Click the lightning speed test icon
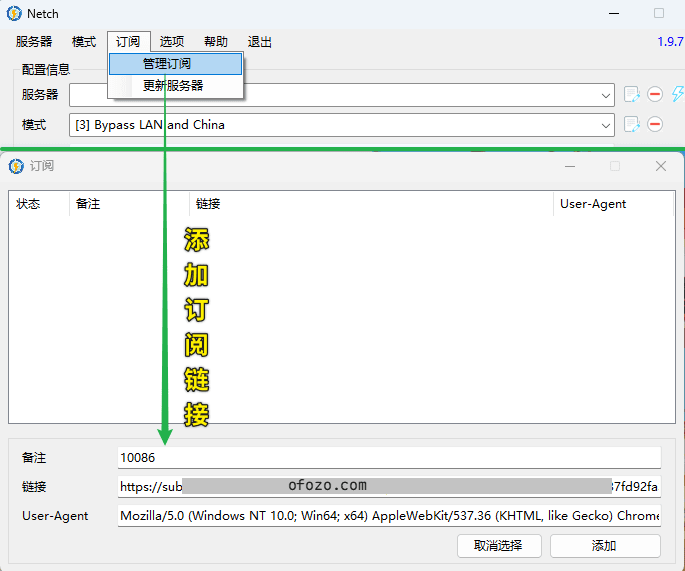 point(678,94)
